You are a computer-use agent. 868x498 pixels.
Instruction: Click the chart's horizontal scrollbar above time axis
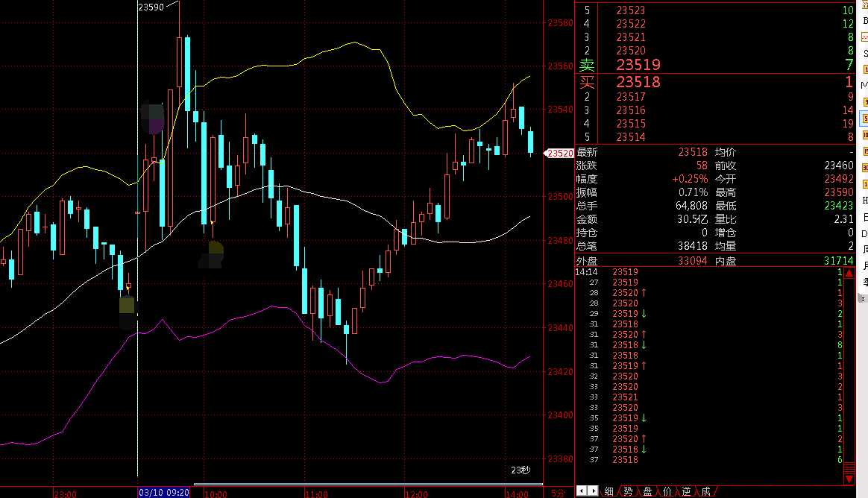pos(365,485)
